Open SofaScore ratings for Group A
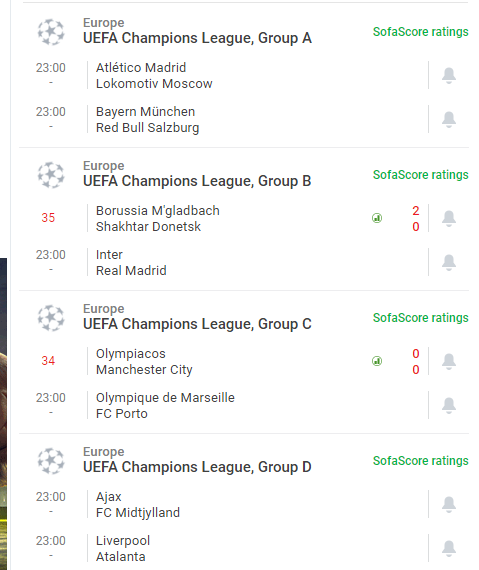Screen dimensions: 479x570 coord(420,32)
